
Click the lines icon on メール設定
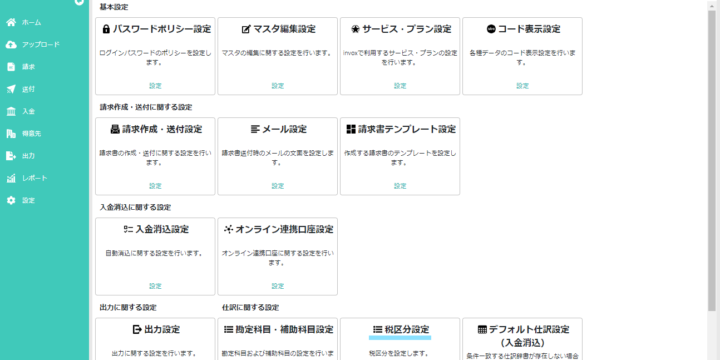pos(255,129)
